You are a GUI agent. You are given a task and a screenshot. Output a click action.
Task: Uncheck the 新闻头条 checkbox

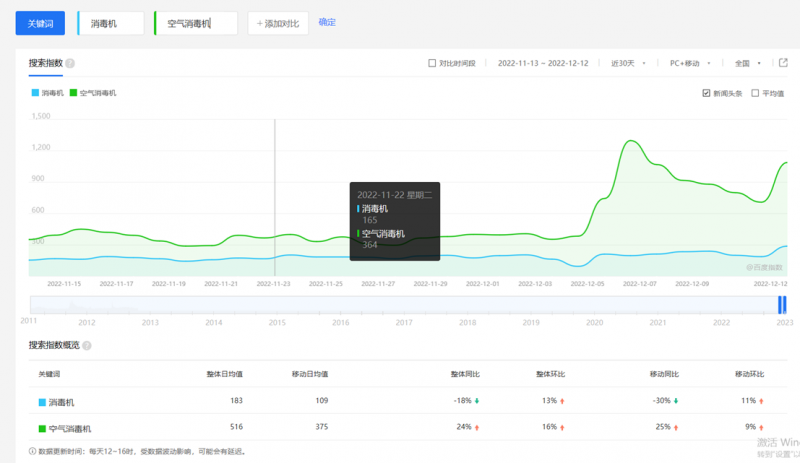pos(707,93)
